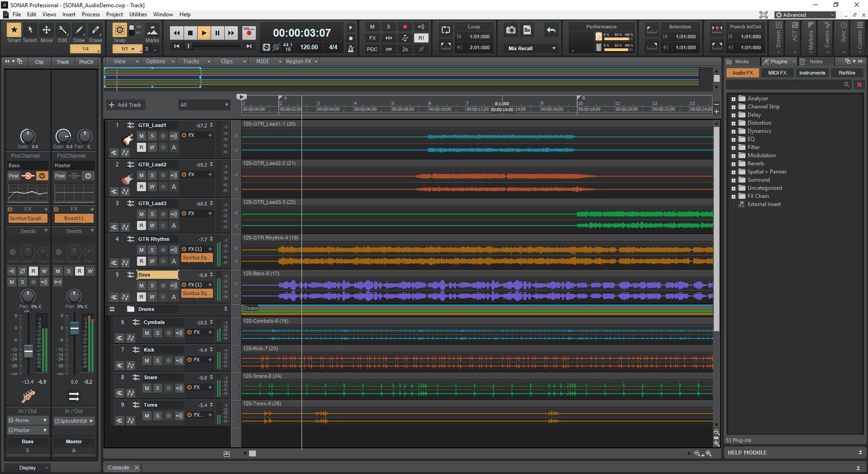Click the Add Track button
Screen dimensions: 868x474
(x=125, y=104)
